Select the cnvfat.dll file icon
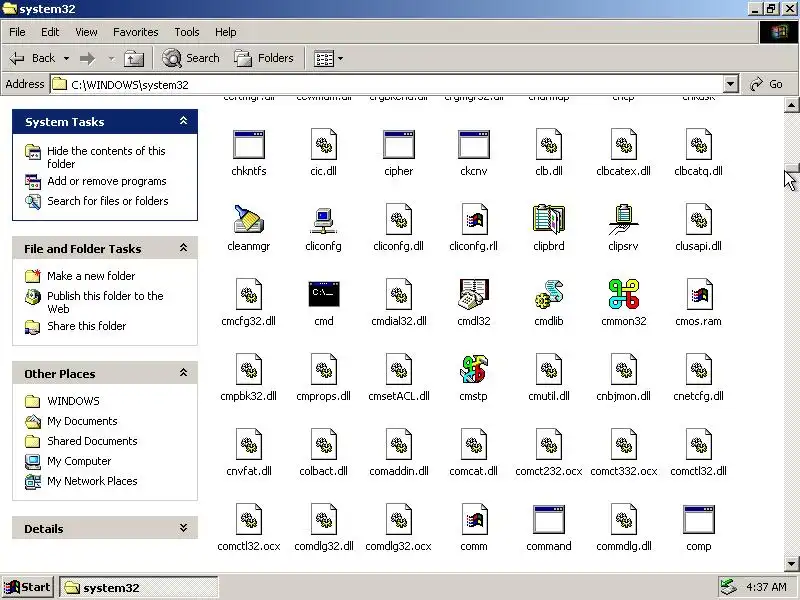The width and height of the screenshot is (800, 600). point(249,444)
